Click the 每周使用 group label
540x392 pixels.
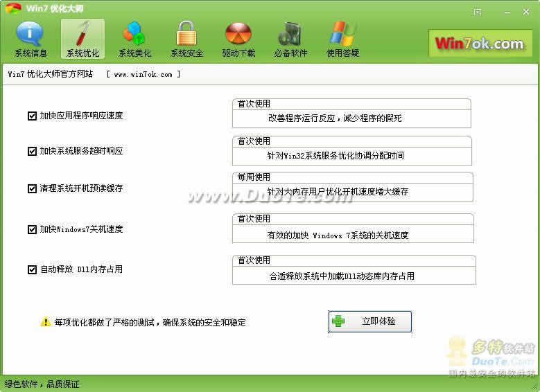(x=254, y=177)
